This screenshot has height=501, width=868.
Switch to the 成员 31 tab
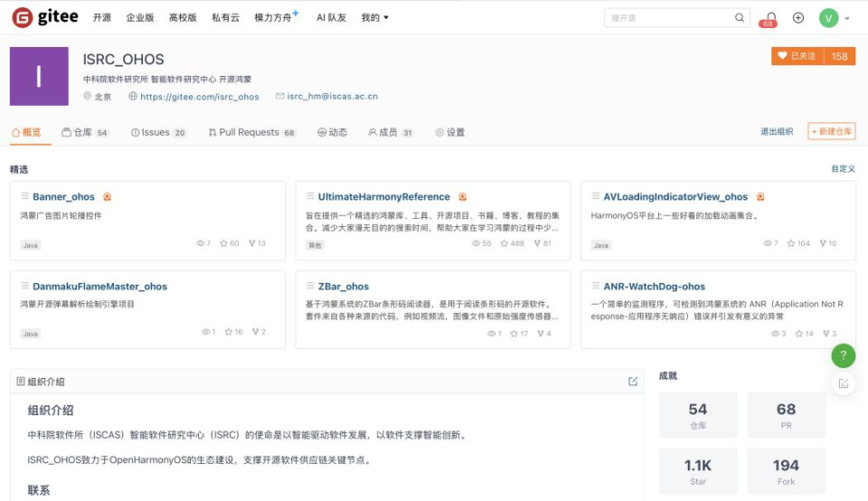pos(391,132)
